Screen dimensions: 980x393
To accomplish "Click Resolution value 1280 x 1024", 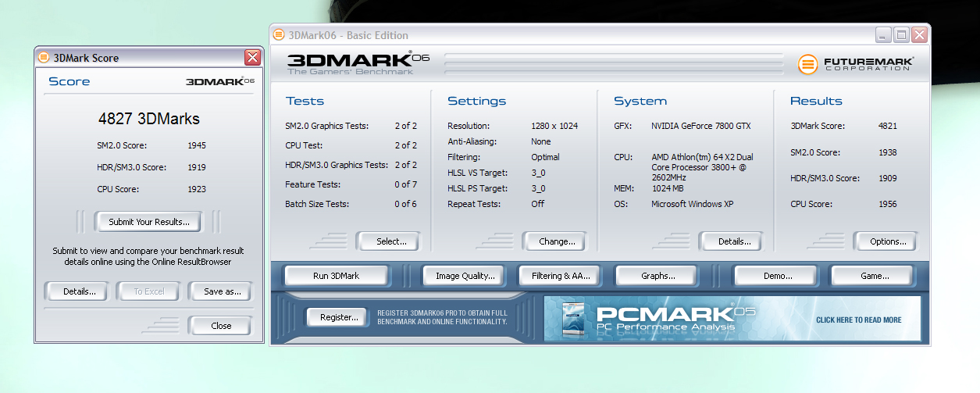I will point(554,126).
